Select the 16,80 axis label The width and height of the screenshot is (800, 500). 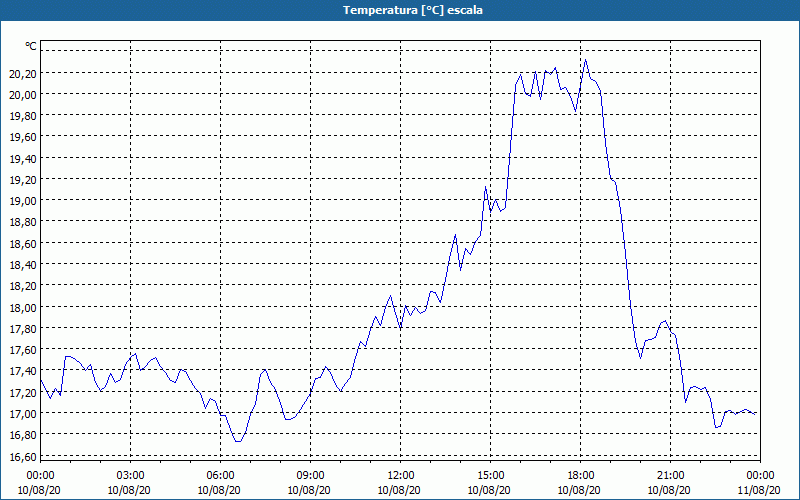23,435
